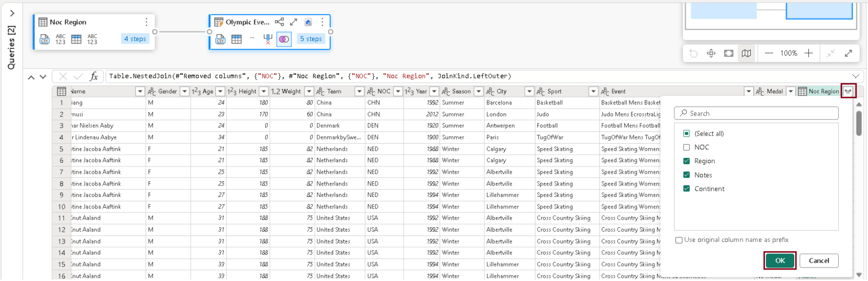Viewport: 868px width, 281px height.
Task: Open the Sport column filter dropdown
Action: click(593, 91)
